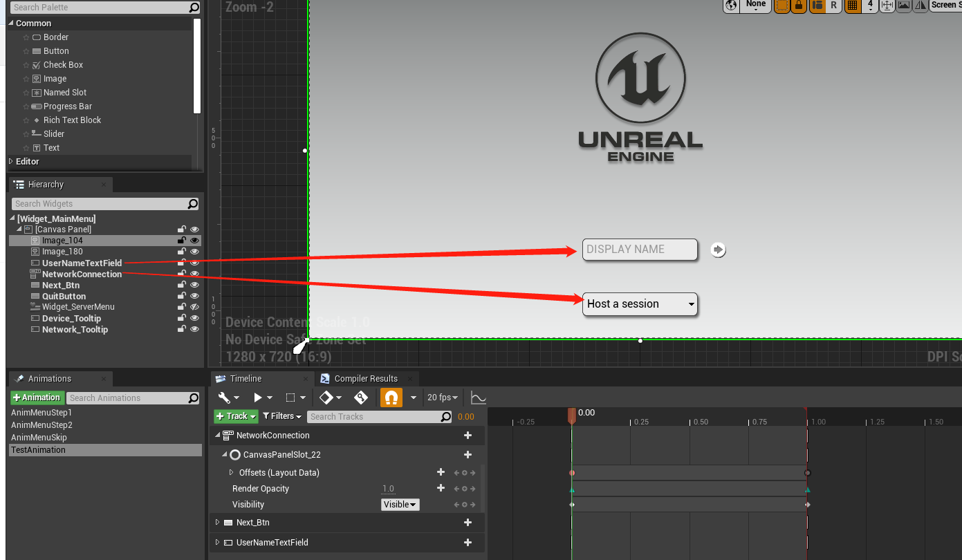Click the Track button in the Timeline
Screen dimensions: 962x560
tap(234, 416)
